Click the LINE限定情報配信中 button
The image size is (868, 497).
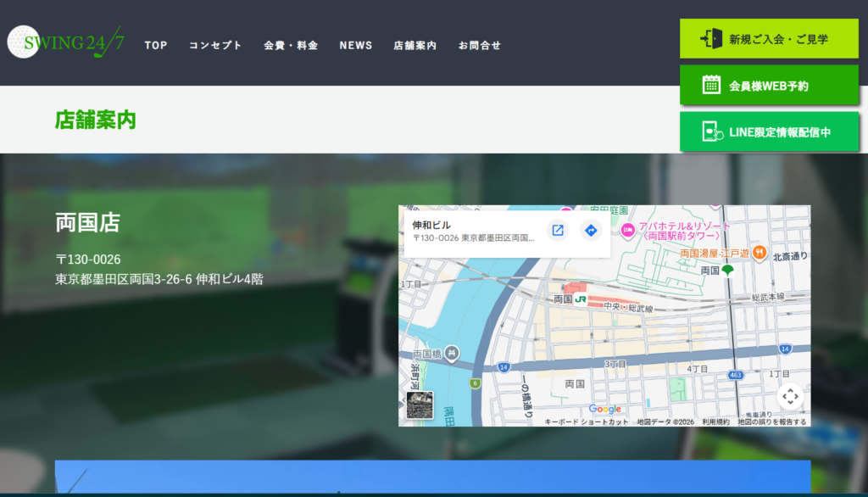769,132
